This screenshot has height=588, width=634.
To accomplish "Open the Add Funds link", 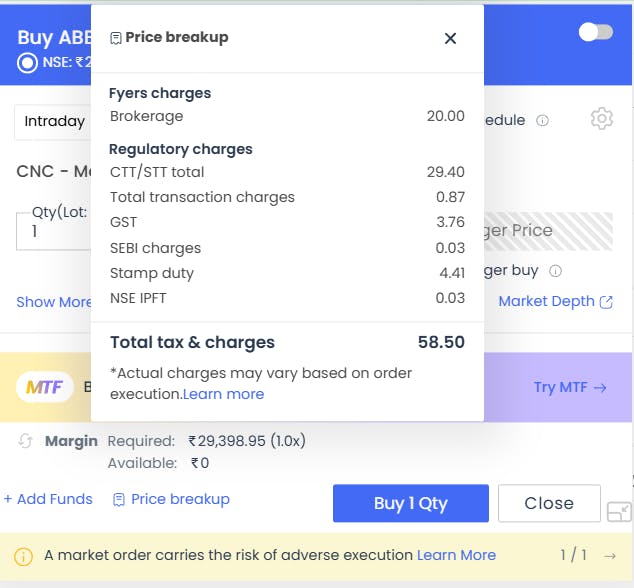I will point(48,499).
